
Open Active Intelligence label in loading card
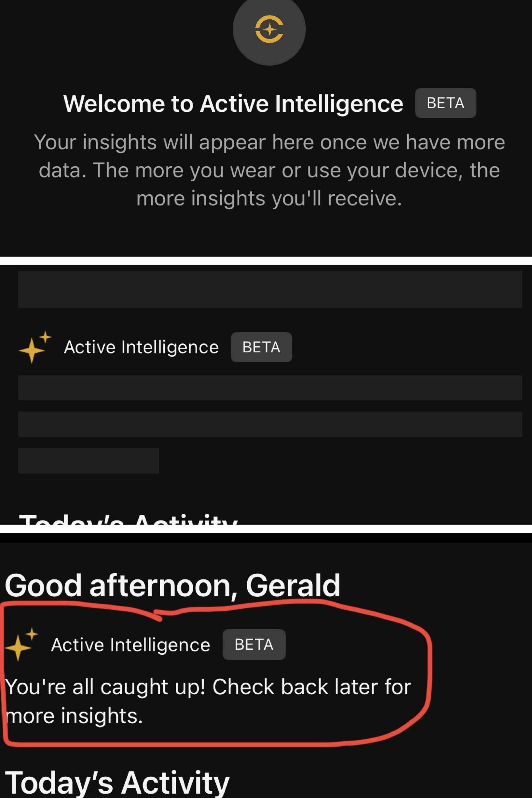click(x=141, y=347)
